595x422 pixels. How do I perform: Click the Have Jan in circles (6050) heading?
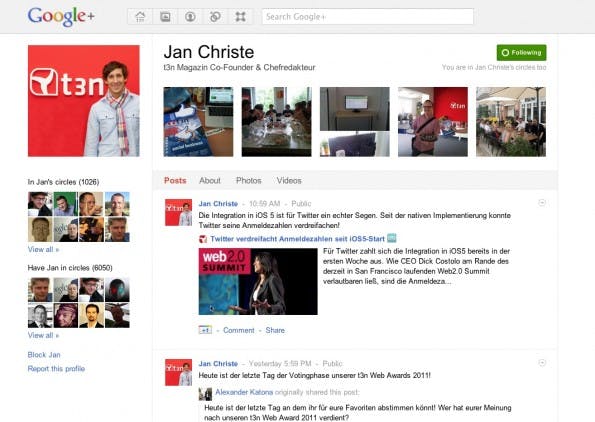(x=70, y=268)
